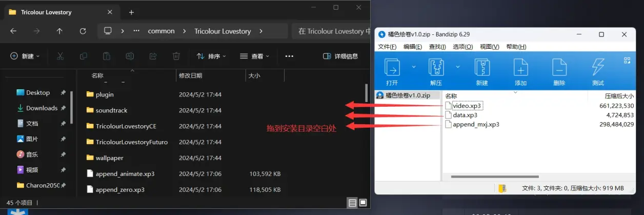Click the Paste icon in Explorer toolbar
The image size is (644, 215).
pos(107,56)
